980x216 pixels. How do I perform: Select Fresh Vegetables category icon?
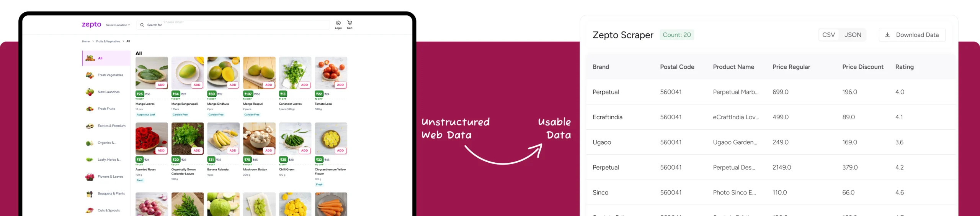coord(90,75)
